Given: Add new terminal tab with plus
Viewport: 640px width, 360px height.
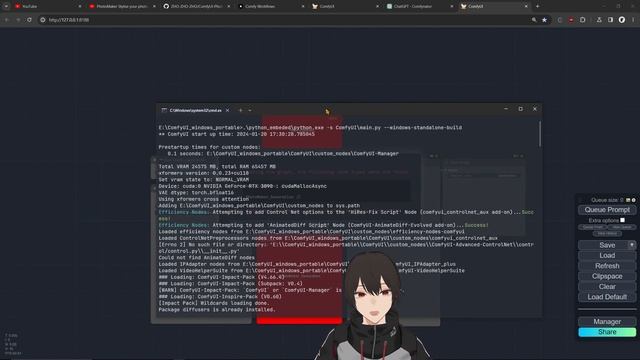Looking at the screenshot, I should pyautogui.click(x=240, y=110).
